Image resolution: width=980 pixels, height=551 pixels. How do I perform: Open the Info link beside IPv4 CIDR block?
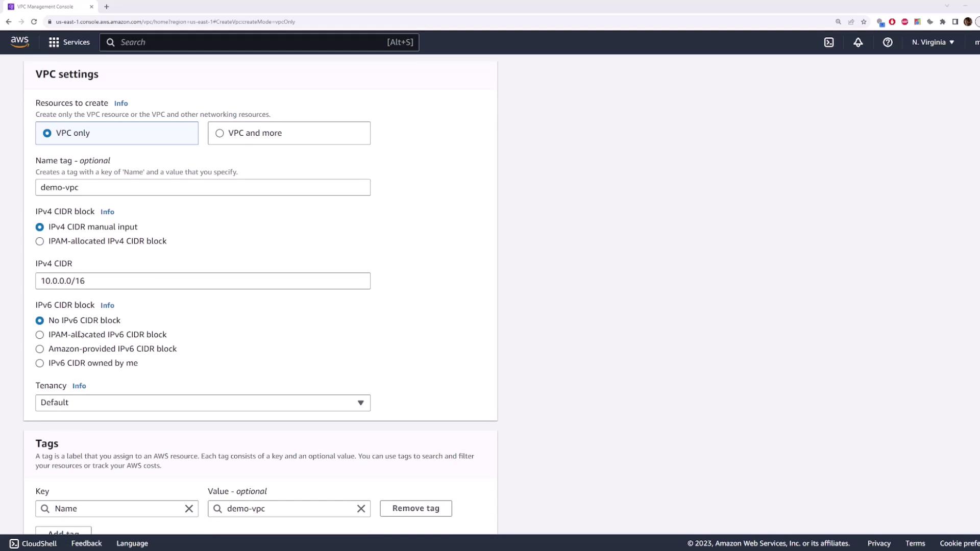click(x=107, y=212)
